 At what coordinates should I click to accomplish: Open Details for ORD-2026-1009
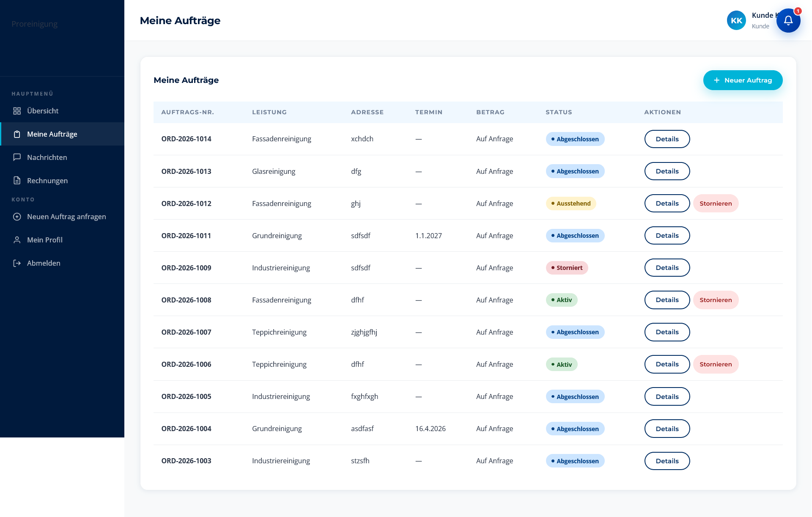click(667, 268)
